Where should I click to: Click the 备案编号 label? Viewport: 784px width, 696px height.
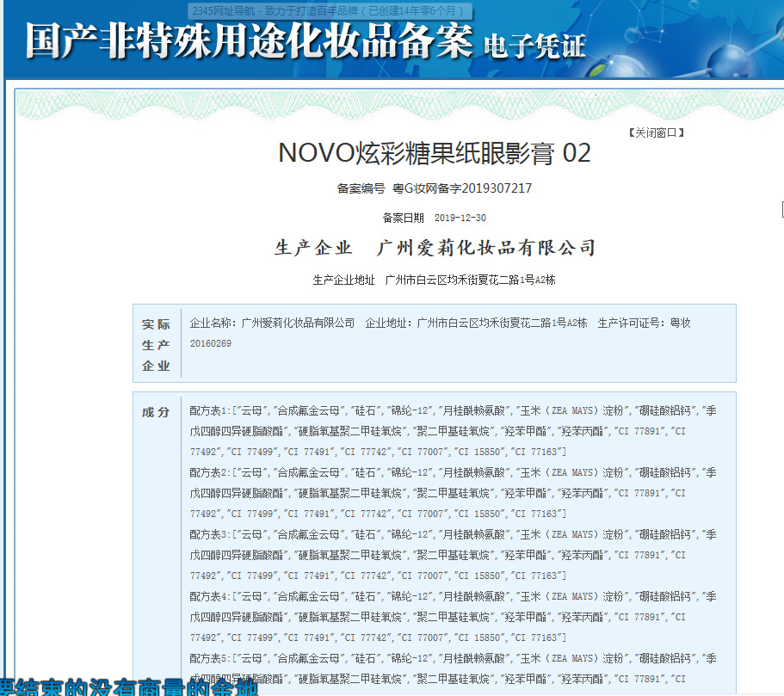click(x=361, y=188)
